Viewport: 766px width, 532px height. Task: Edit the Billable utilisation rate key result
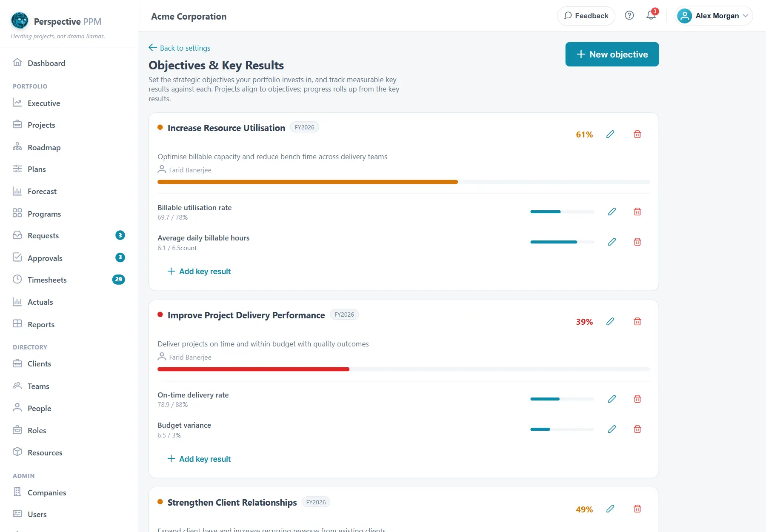[612, 212]
